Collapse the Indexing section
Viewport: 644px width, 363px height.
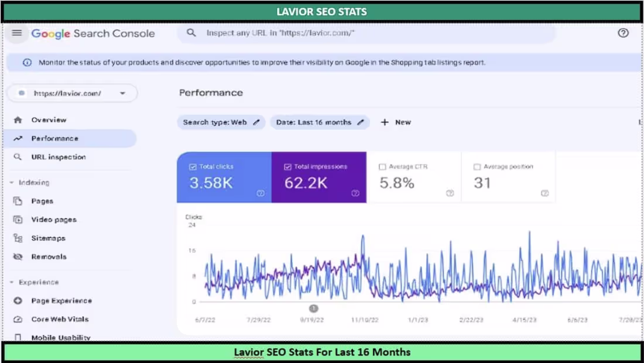pos(12,183)
